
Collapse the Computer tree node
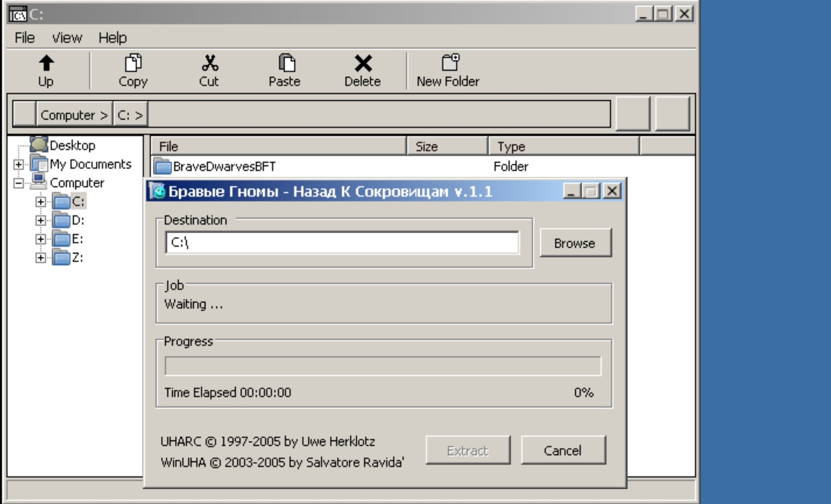pyautogui.click(x=19, y=183)
